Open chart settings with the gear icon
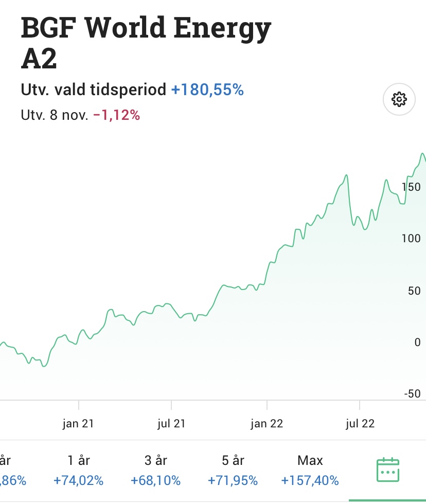 pos(399,99)
